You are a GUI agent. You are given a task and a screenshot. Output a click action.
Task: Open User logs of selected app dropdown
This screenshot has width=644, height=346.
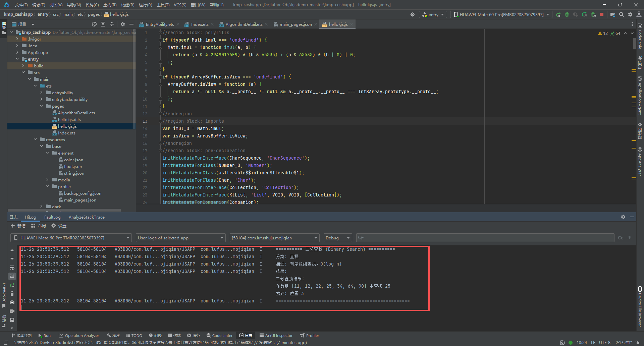[x=181, y=238]
